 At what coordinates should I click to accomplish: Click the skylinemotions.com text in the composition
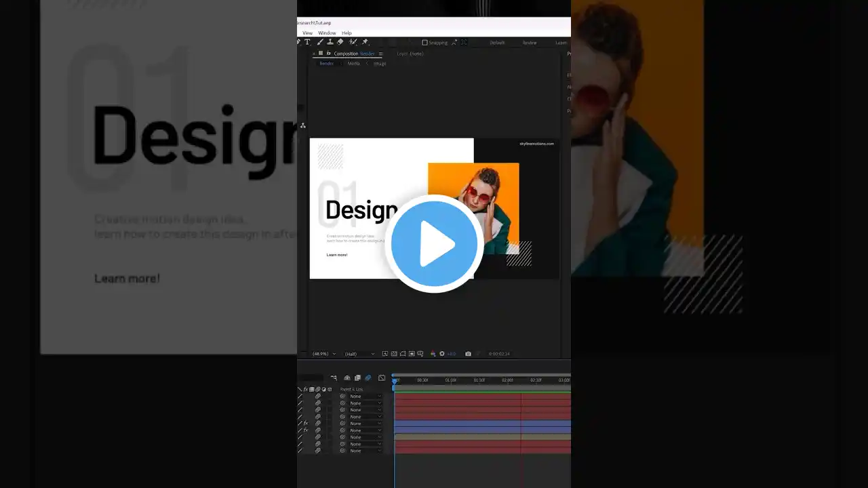click(x=536, y=144)
